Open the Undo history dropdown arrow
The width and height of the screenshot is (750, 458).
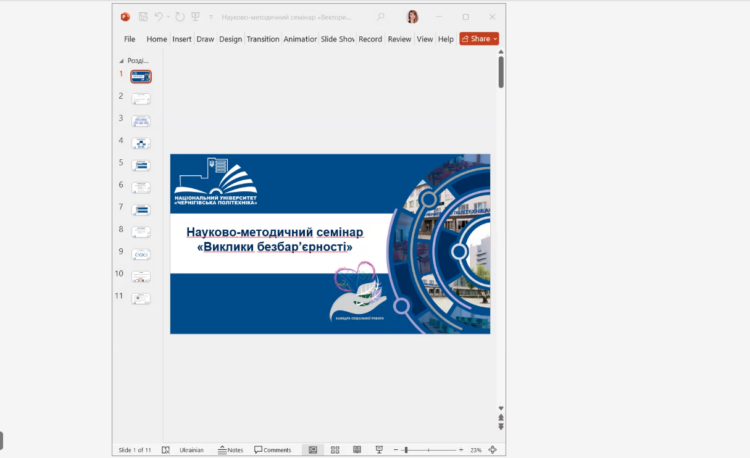[168, 17]
